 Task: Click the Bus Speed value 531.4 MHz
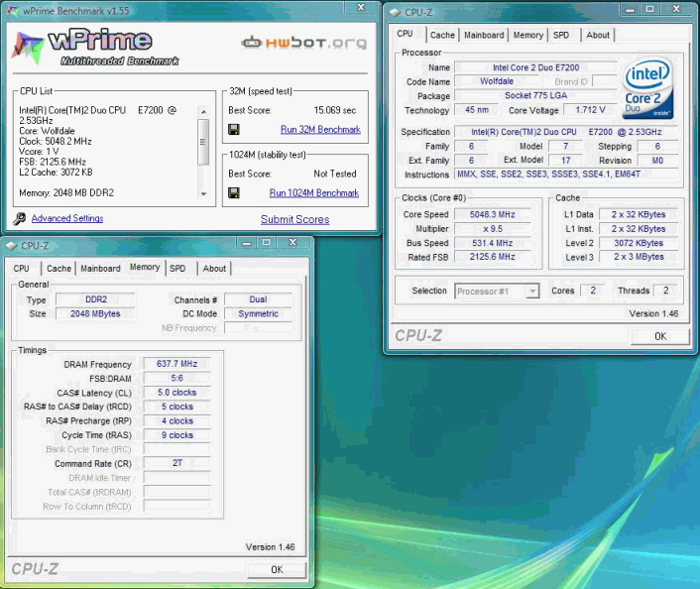tap(493, 243)
